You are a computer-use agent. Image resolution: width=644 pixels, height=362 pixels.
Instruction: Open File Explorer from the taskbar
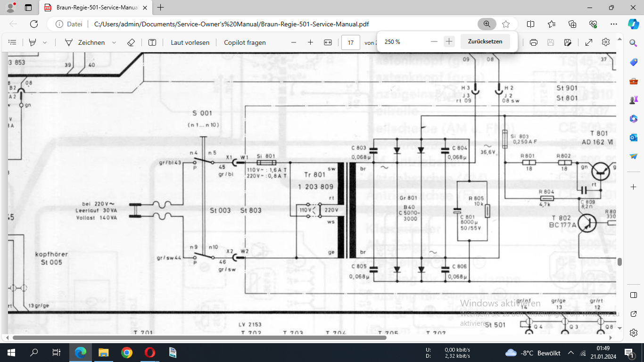click(x=104, y=353)
